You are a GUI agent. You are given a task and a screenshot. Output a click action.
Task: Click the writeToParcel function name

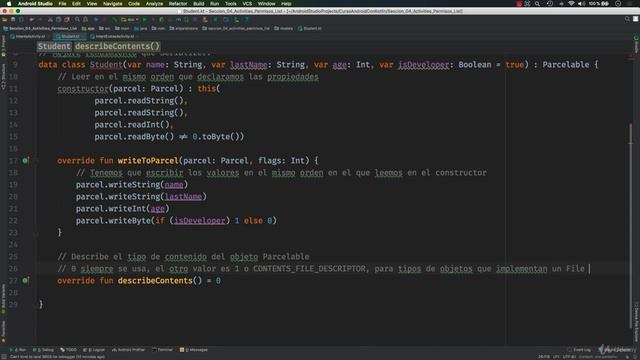pos(148,160)
